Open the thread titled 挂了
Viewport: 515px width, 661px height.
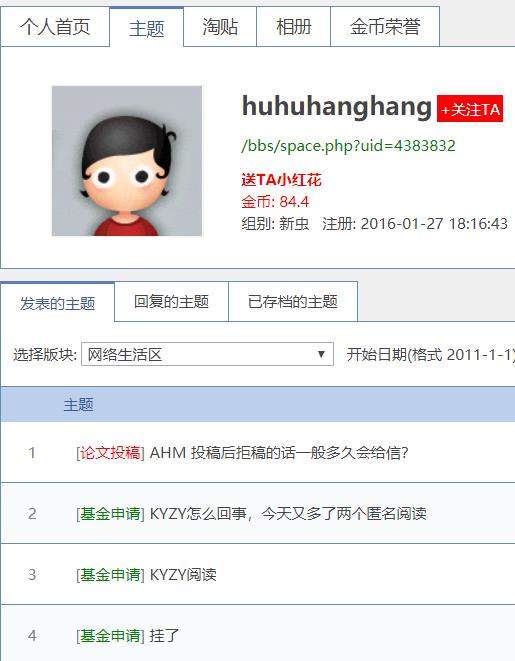164,635
